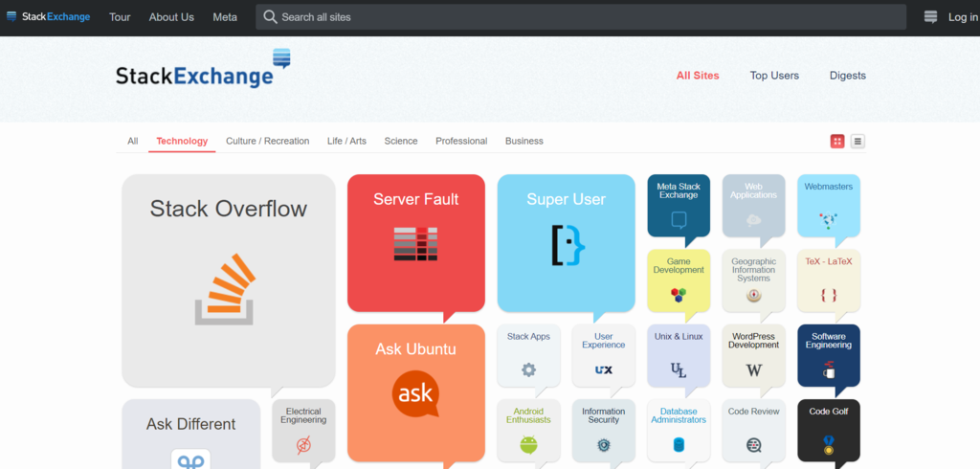Click the magnifier icon in search box
This screenshot has height=469, width=980.
pos(270,17)
